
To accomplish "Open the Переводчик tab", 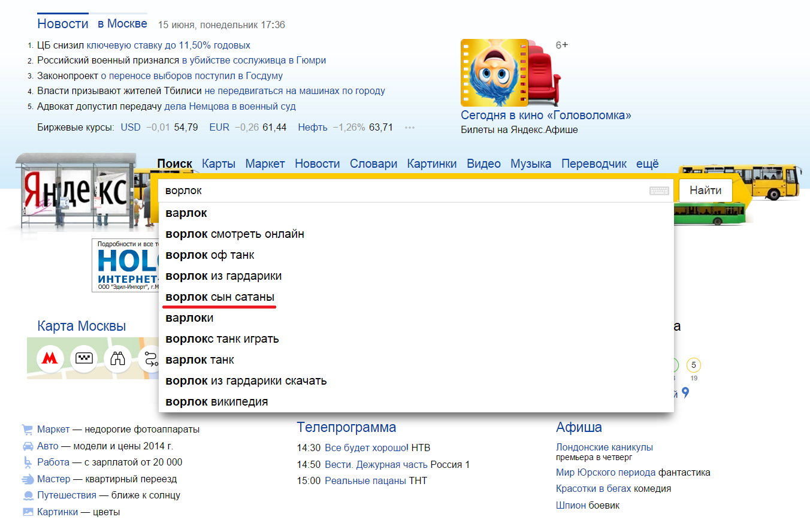I will point(594,164).
